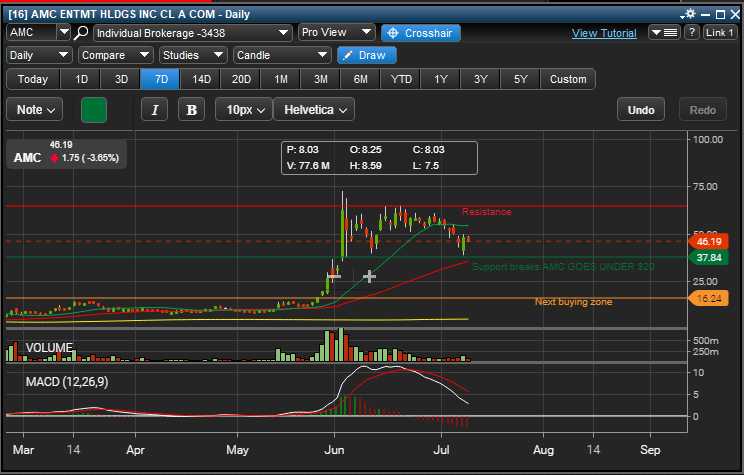Click the Support breaks annotation text
The image size is (744, 475).
click(x=563, y=267)
